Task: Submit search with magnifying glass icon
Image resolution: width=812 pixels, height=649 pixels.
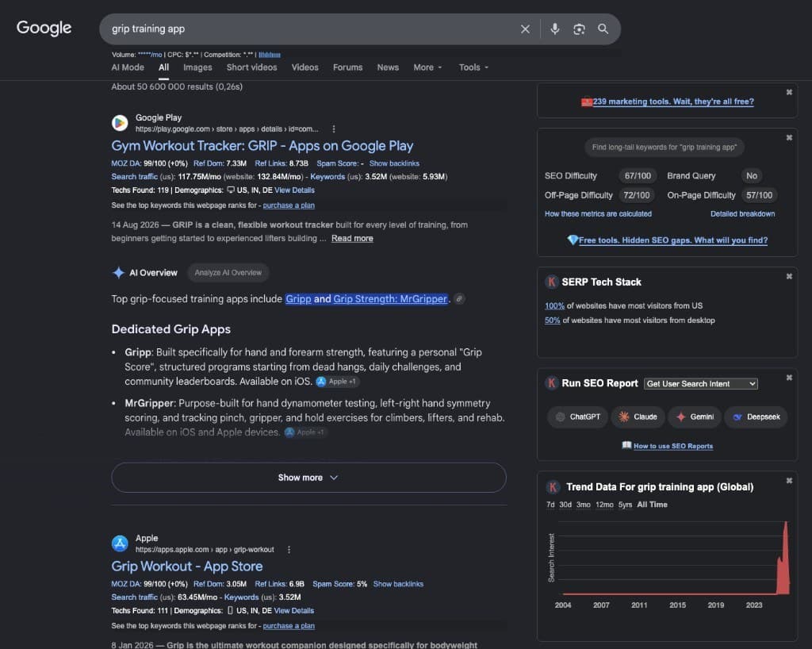Action: (x=603, y=29)
